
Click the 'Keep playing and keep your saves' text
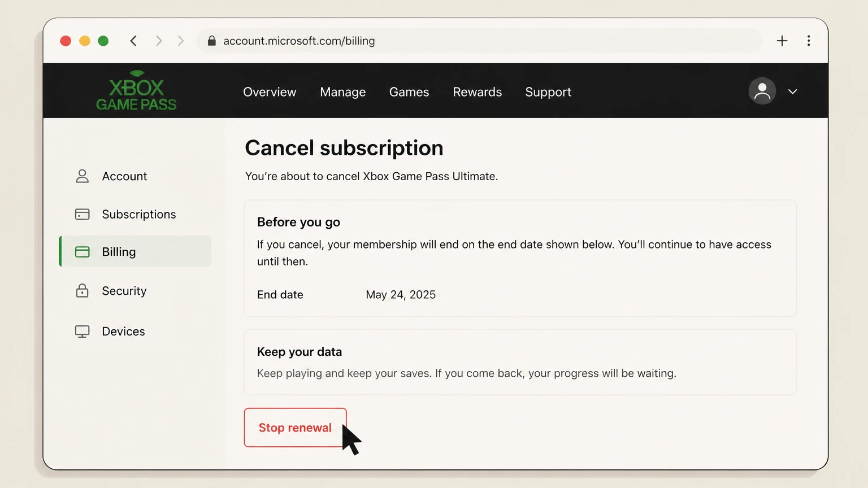(x=467, y=373)
